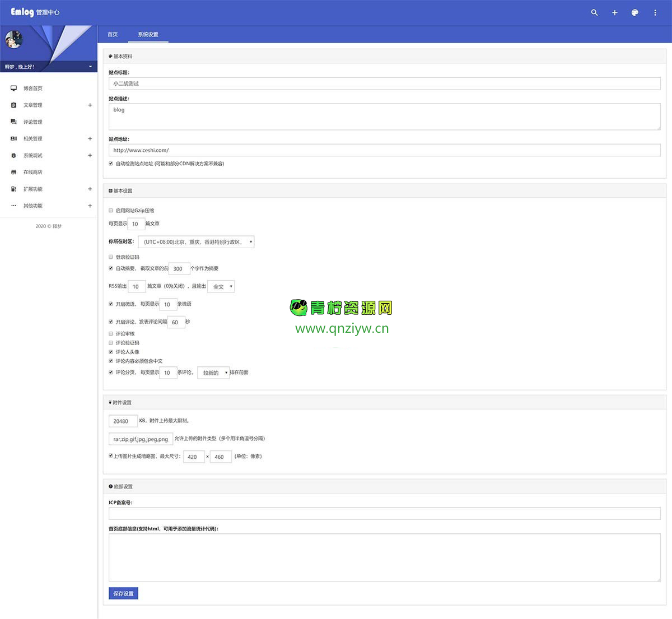Click the 文章管理 clipboard icon
This screenshot has height=619, width=672.
pos(13,105)
